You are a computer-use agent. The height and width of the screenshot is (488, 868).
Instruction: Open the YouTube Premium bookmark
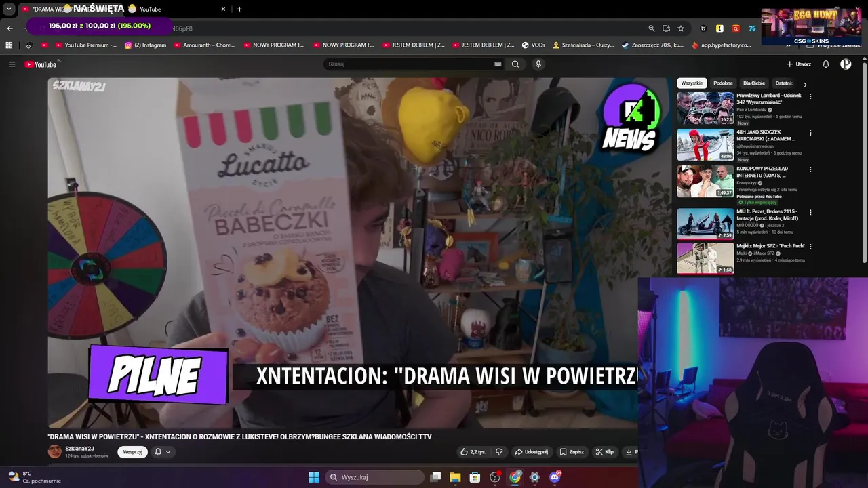[85, 45]
